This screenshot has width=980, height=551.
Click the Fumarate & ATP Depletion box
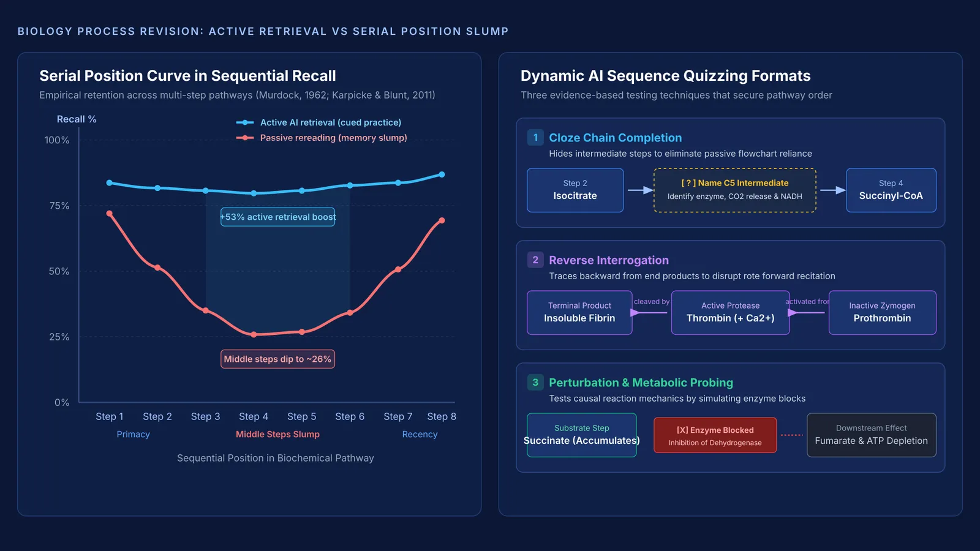871,435
